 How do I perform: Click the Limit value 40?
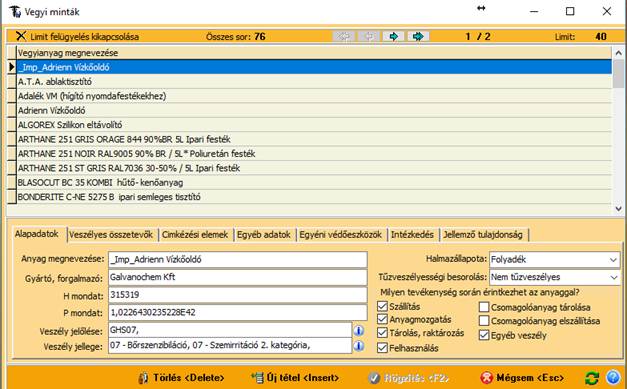coord(601,36)
